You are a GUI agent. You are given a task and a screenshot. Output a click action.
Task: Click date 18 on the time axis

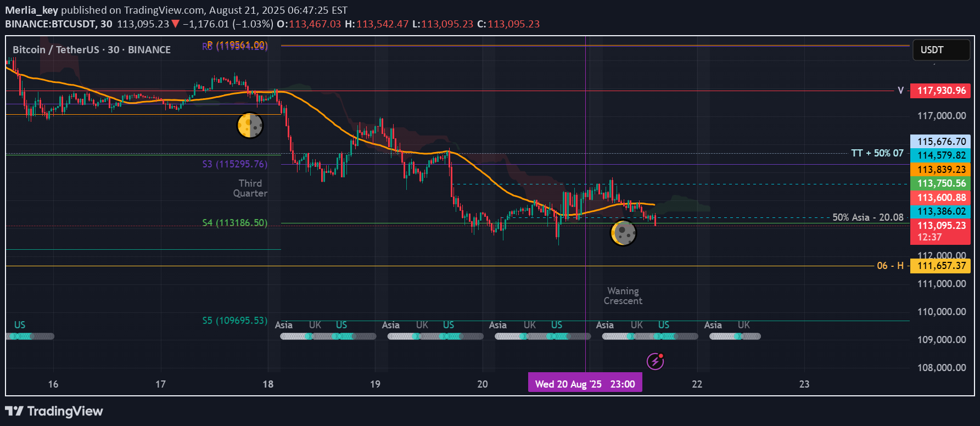click(268, 384)
